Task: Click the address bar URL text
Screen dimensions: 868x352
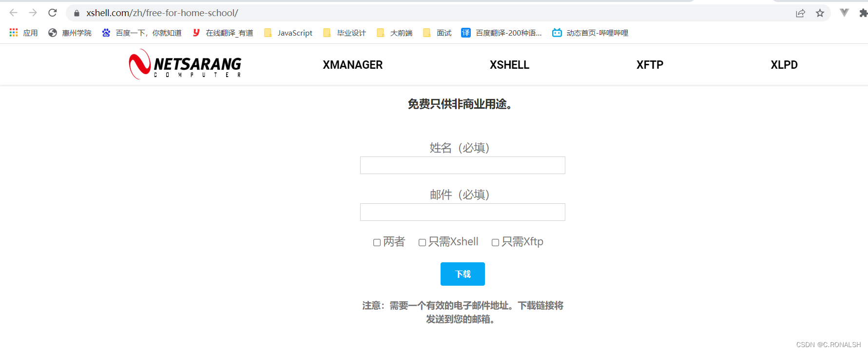Action: tap(162, 13)
